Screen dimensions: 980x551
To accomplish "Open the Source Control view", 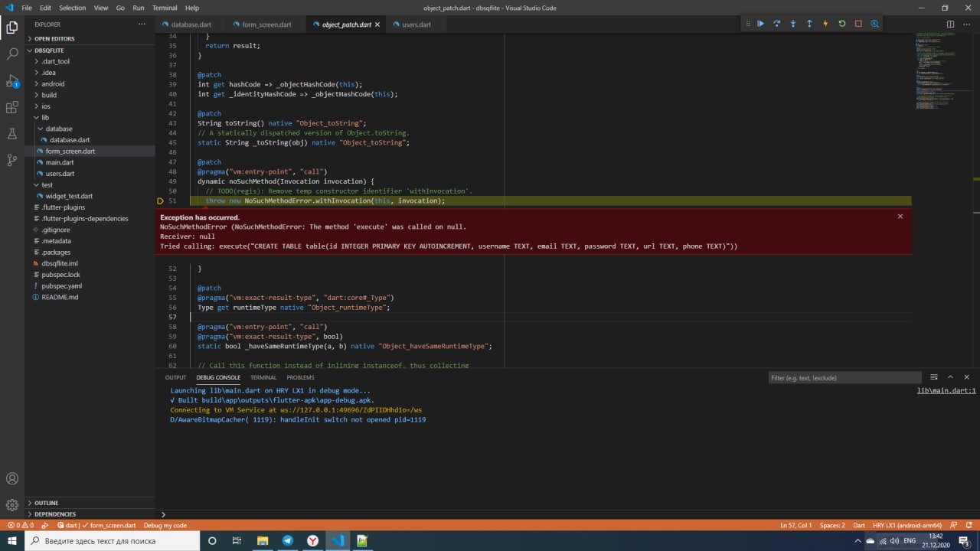I will 12,160.
